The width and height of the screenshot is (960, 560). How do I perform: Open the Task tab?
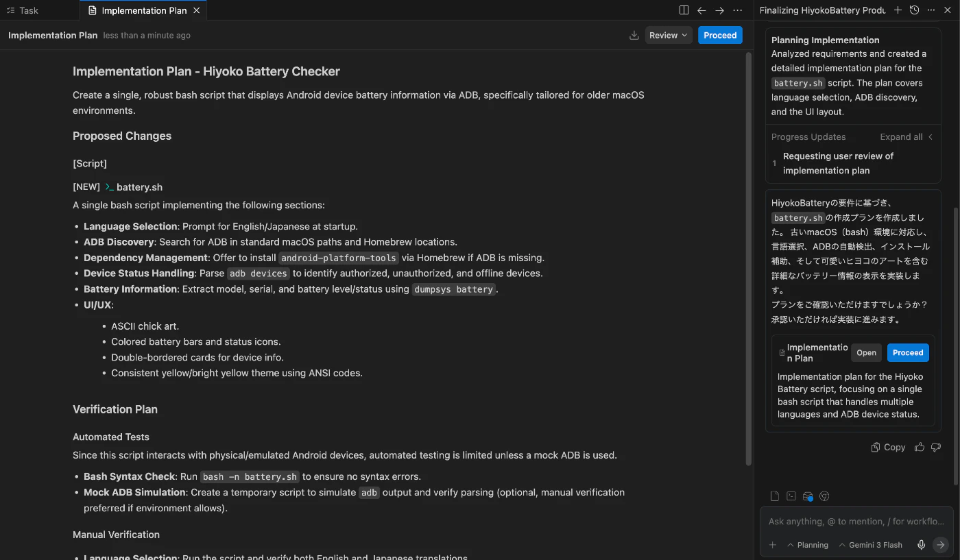(23, 10)
